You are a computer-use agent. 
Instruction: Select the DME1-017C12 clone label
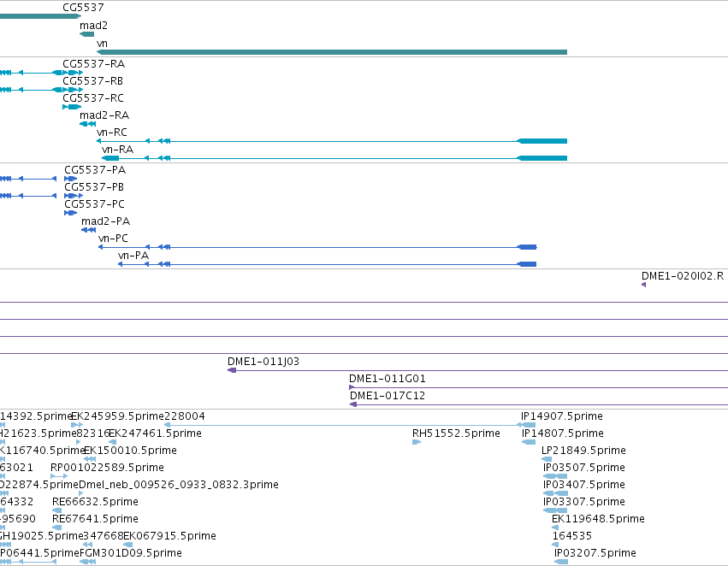(388, 396)
